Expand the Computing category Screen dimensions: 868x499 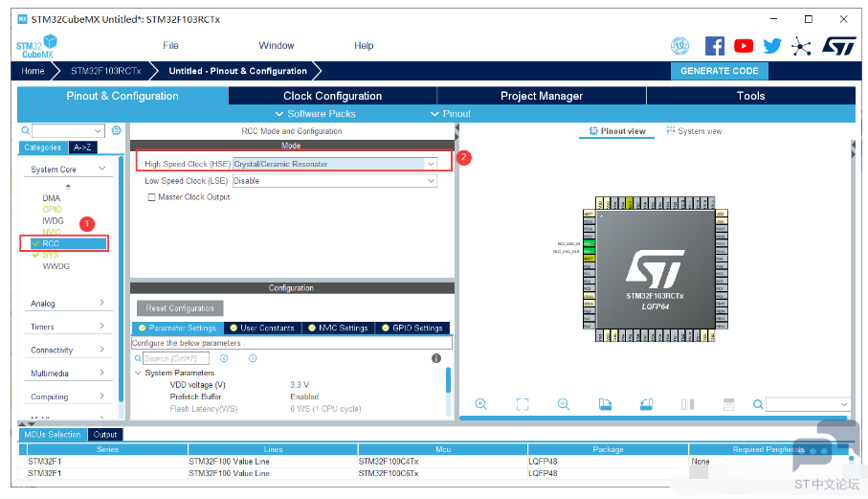tap(101, 396)
